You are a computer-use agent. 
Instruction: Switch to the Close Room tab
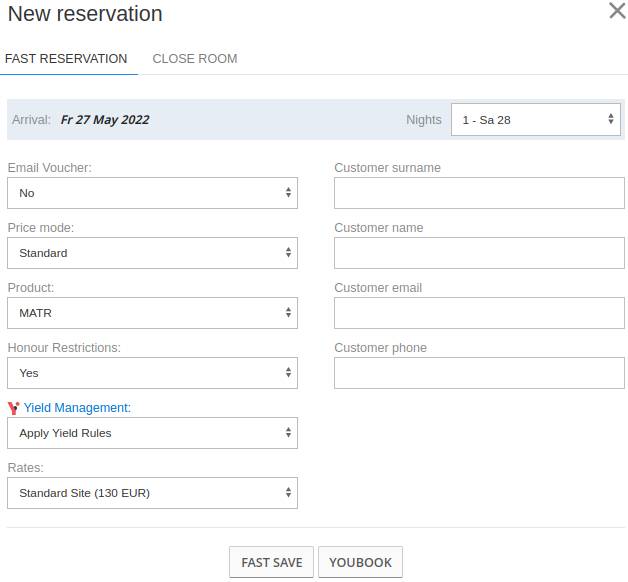pyautogui.click(x=194, y=59)
